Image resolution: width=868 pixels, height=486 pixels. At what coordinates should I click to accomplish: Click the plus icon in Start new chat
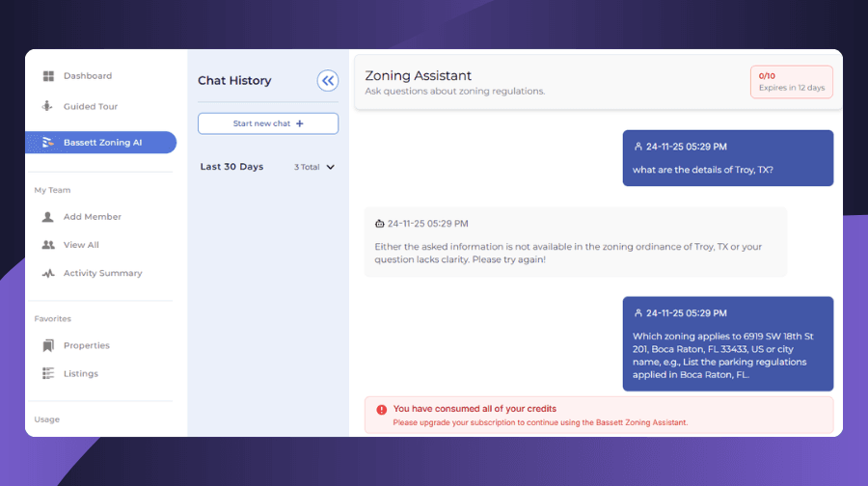click(x=300, y=123)
